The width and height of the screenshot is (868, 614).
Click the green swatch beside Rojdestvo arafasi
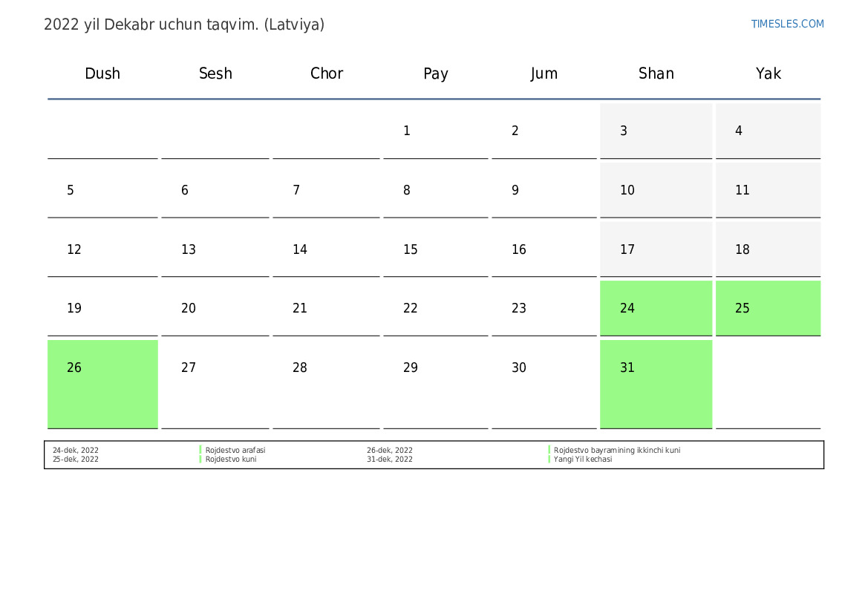200,450
